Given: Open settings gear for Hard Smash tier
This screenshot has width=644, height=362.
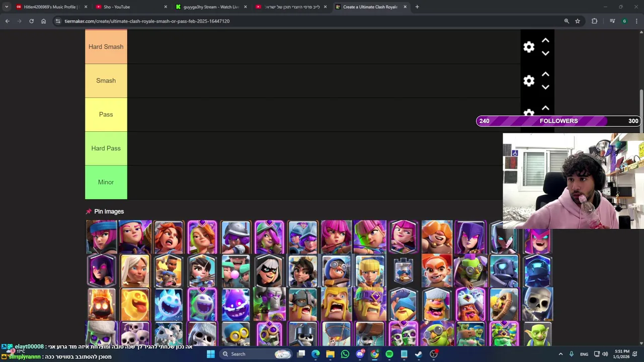Looking at the screenshot, I should click(x=529, y=47).
